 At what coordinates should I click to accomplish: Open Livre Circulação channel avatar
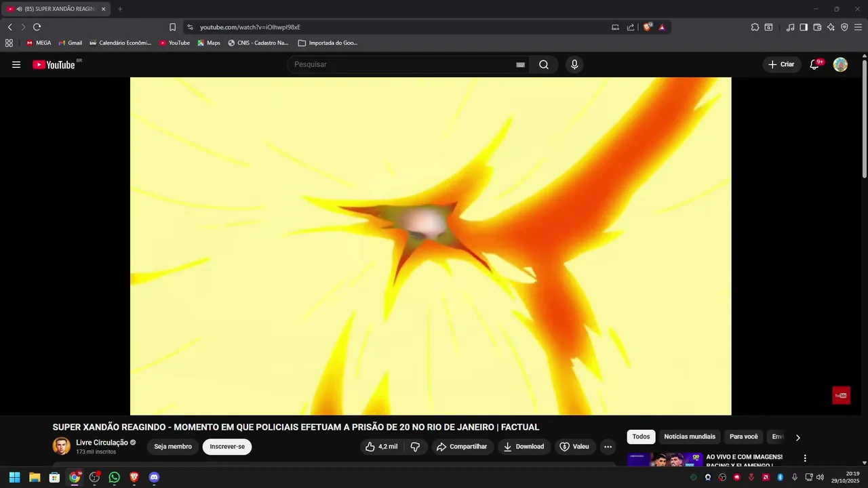click(x=62, y=446)
